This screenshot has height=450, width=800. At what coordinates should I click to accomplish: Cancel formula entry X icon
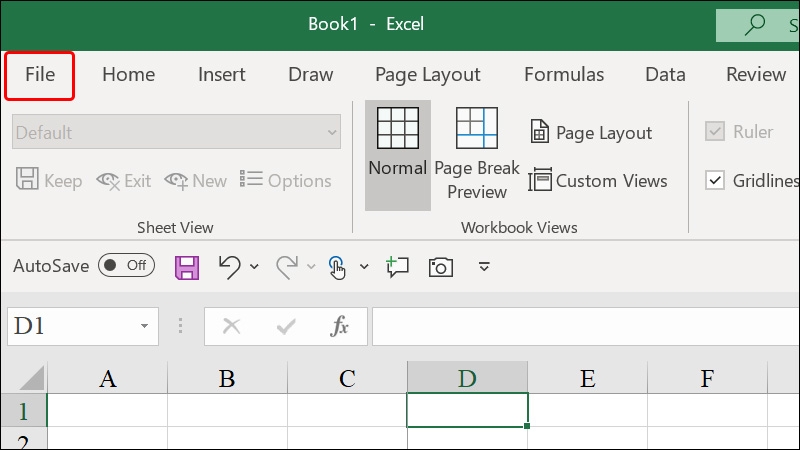pos(232,326)
